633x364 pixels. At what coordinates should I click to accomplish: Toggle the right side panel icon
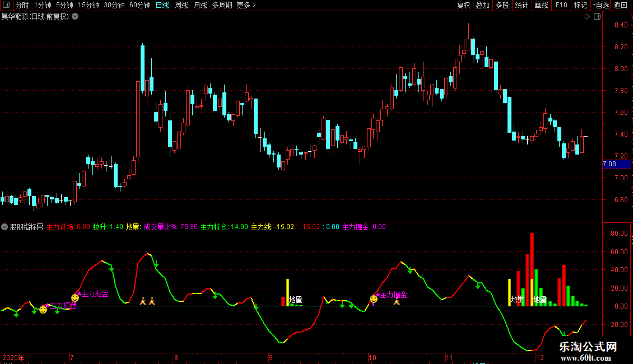click(x=597, y=17)
